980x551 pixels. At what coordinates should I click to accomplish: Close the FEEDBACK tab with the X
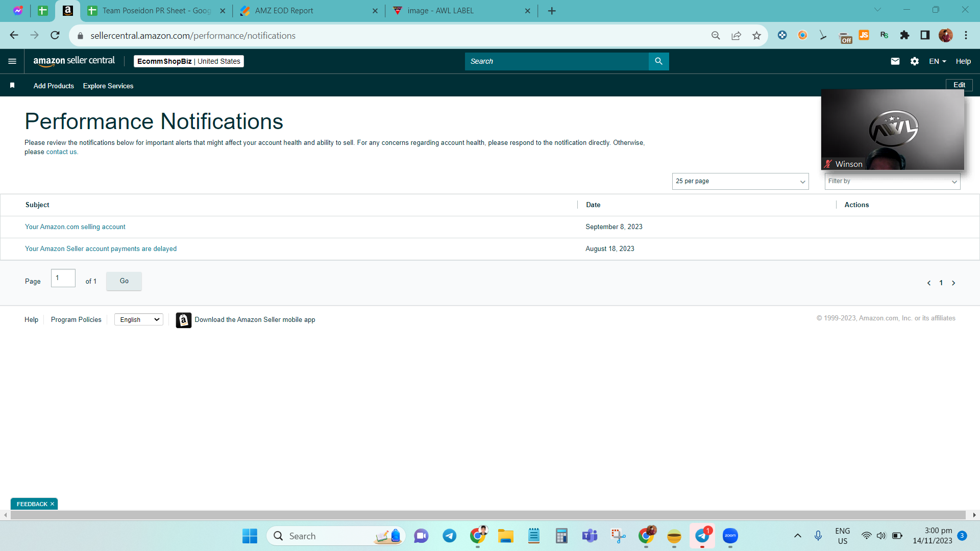(x=52, y=504)
